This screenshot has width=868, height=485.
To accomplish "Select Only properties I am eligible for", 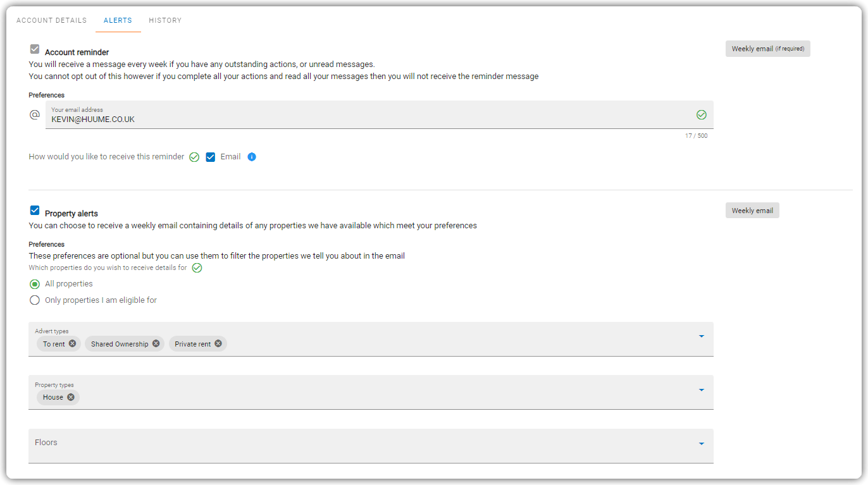I will [x=35, y=300].
